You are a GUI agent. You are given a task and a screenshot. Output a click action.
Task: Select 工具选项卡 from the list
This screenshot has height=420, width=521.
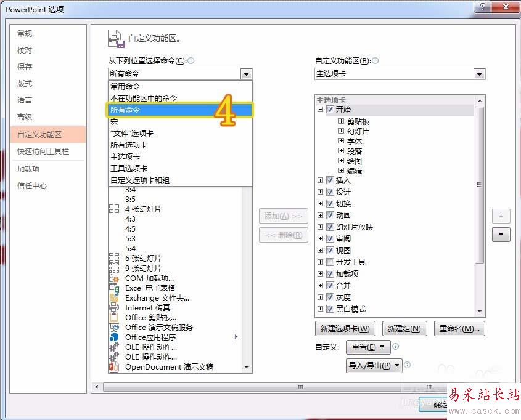(180, 169)
